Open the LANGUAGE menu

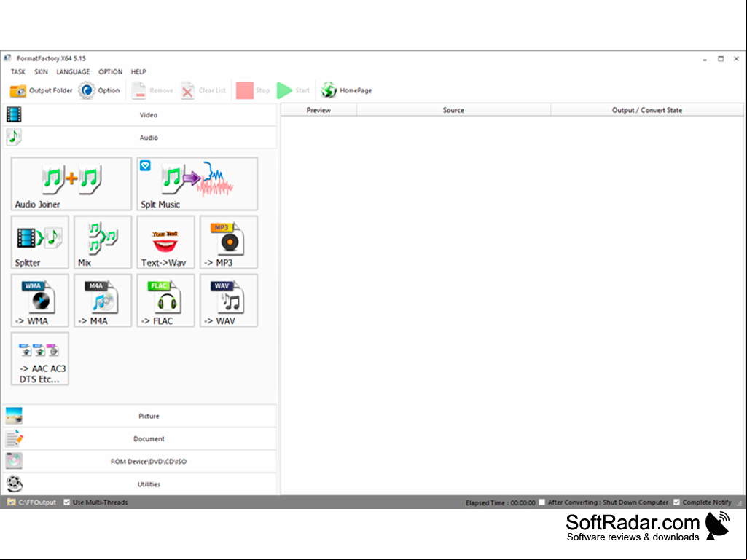point(73,72)
